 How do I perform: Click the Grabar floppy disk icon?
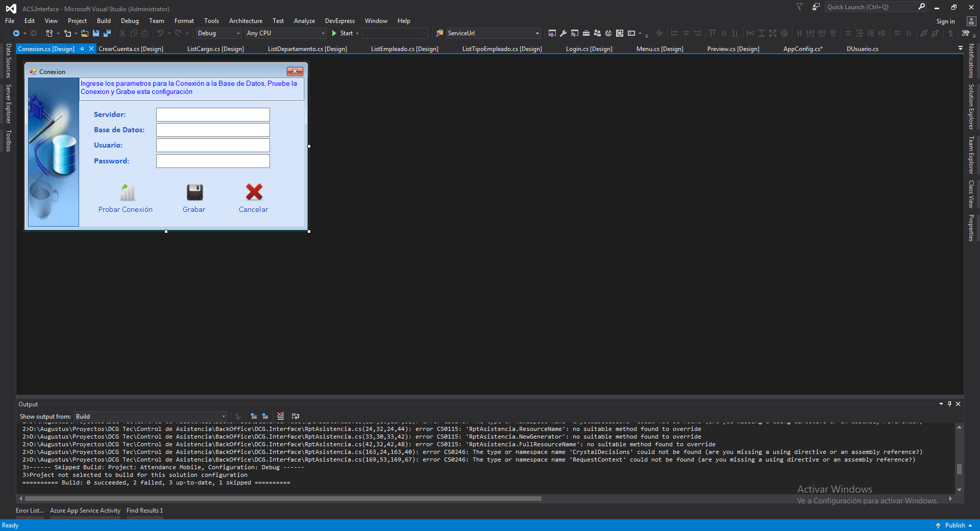[x=194, y=192]
